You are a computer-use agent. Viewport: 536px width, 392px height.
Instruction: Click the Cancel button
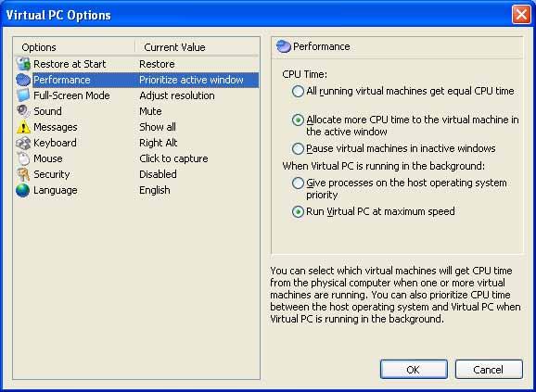click(489, 370)
